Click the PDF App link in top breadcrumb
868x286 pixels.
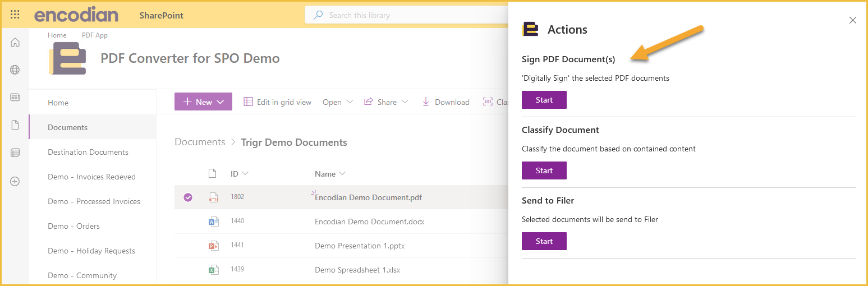click(x=95, y=35)
